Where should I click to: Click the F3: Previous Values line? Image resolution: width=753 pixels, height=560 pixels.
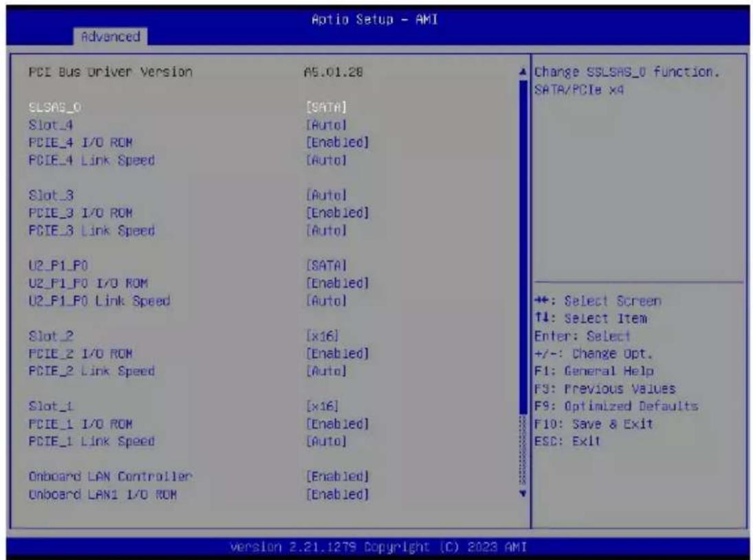(x=605, y=389)
